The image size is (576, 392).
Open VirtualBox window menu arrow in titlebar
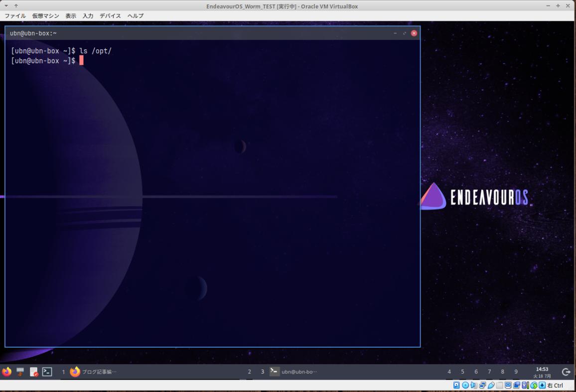click(6, 6)
